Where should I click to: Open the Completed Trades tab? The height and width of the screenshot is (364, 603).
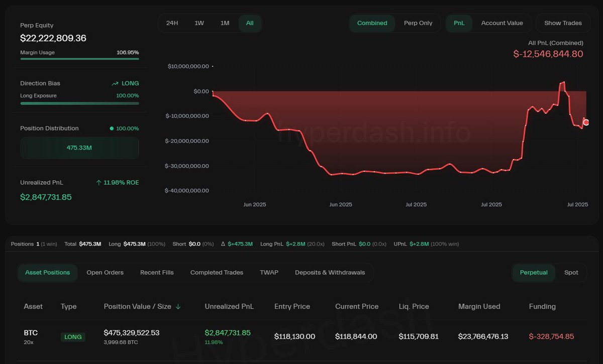point(217,273)
